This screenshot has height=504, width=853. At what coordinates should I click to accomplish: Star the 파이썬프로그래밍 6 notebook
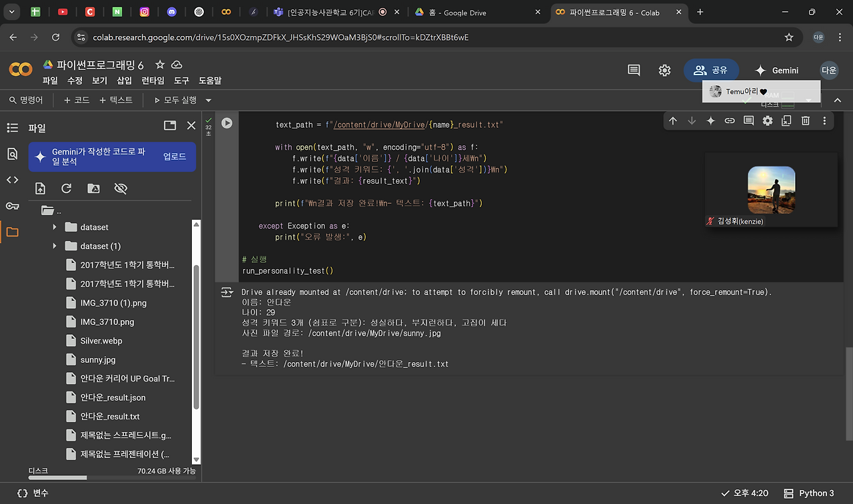160,65
